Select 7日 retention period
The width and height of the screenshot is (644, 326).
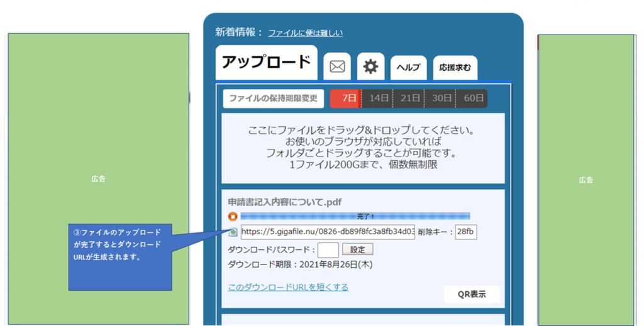[346, 99]
